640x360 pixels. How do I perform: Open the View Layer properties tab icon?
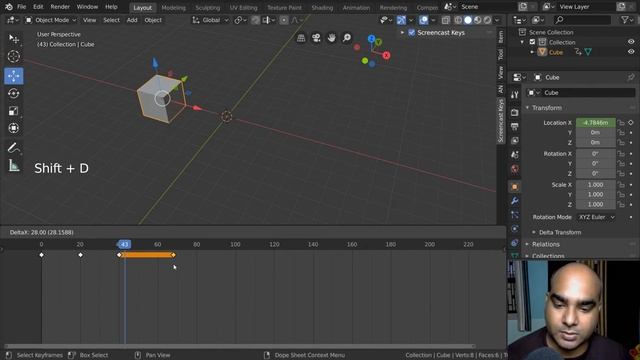(514, 140)
